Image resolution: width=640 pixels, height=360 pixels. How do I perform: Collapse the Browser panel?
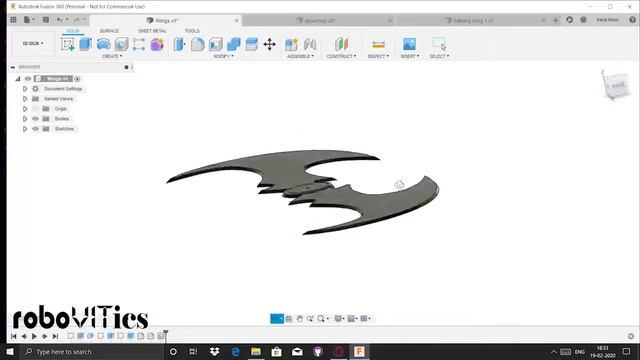13,67
